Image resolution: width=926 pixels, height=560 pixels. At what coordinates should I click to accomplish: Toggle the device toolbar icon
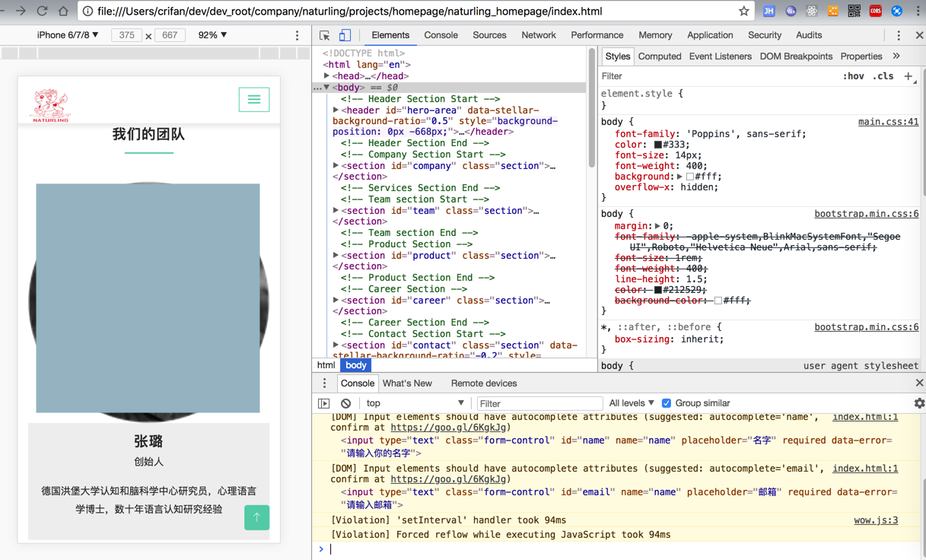tap(345, 36)
